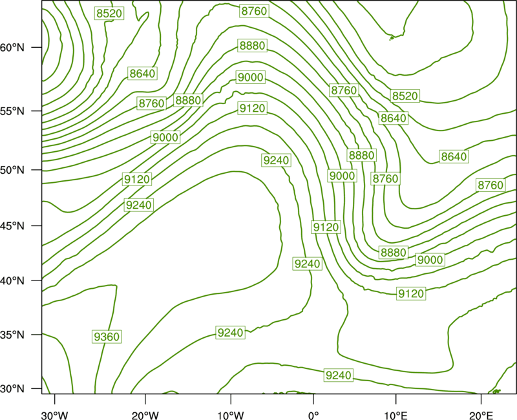The image size is (517, 420).
Task: Click the 20°W longitude axis label
Action: (x=145, y=415)
